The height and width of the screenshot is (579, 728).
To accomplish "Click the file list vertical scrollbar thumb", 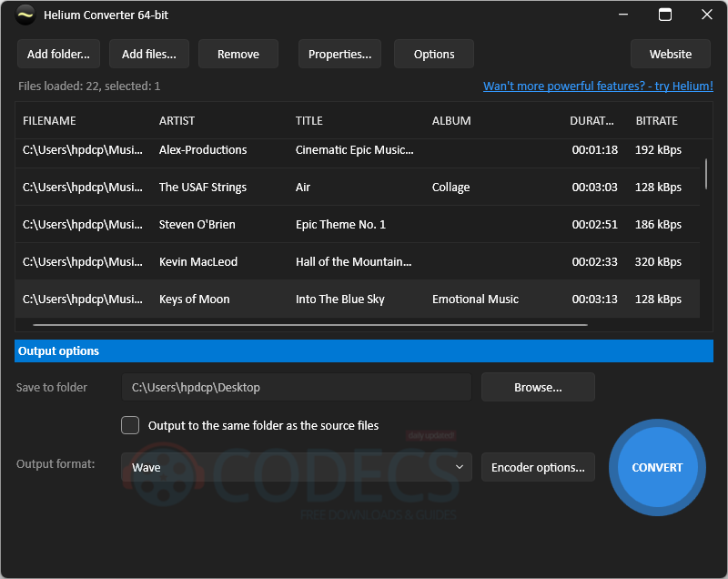I will click(706, 174).
